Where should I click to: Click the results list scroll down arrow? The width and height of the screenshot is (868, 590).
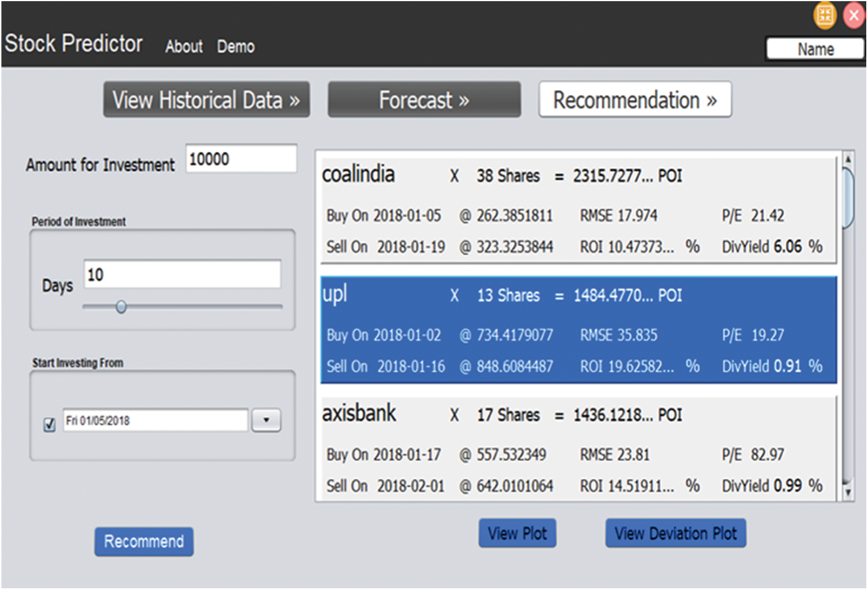click(847, 492)
